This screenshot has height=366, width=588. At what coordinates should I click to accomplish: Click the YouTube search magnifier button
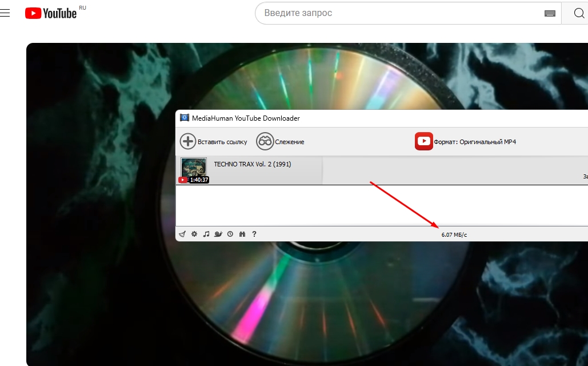[579, 13]
